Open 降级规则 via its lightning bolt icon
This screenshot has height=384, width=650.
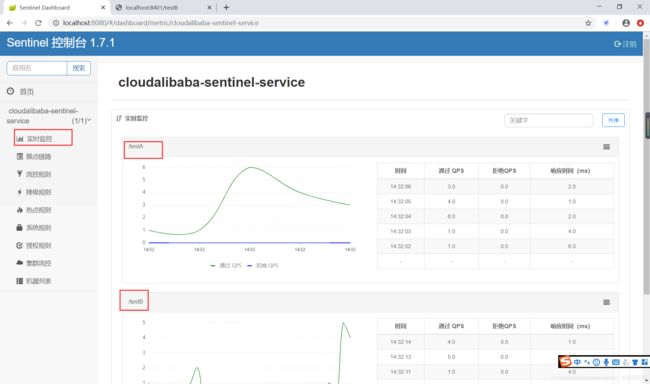point(19,192)
